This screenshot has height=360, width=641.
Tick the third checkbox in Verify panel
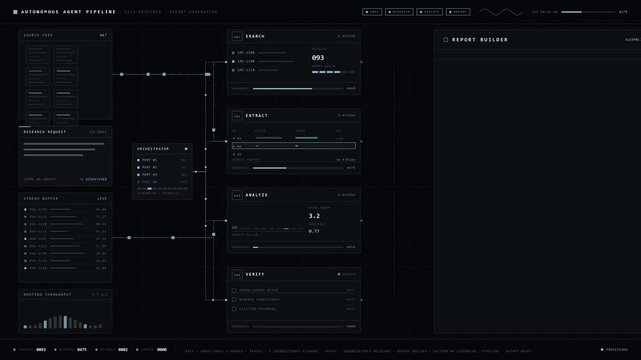pos(234,309)
